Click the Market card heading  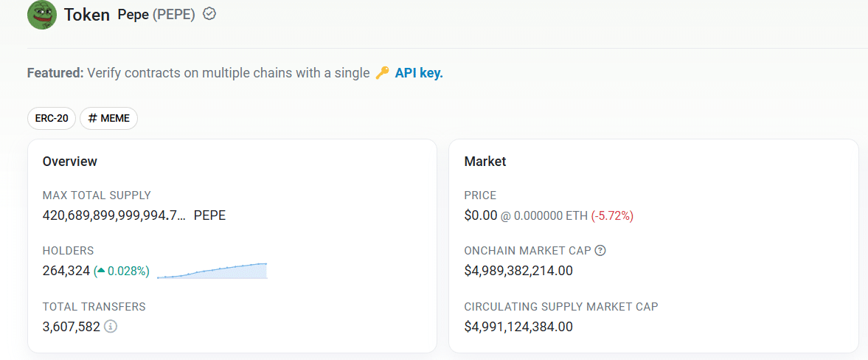point(485,161)
